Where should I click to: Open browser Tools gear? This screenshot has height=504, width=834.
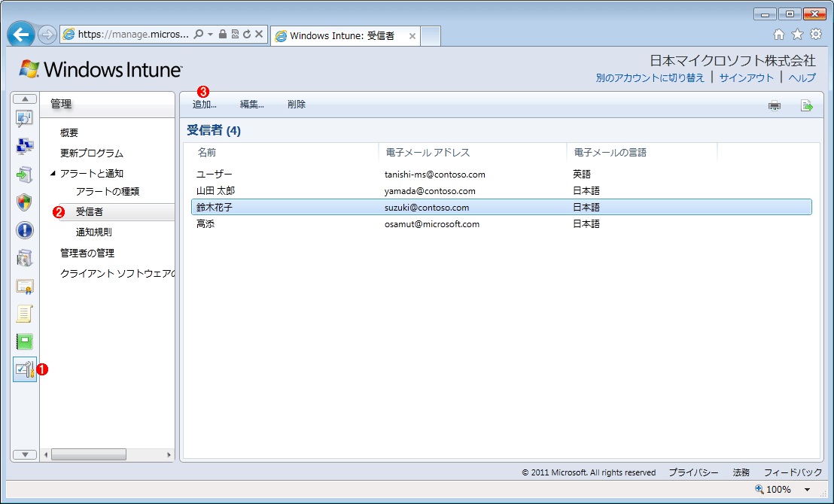(x=815, y=35)
